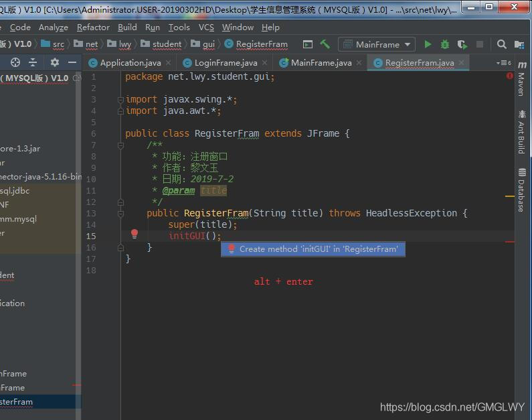This screenshot has width=532, height=420.
Task: Switch to MainFrame.java tab
Action: [x=321, y=63]
